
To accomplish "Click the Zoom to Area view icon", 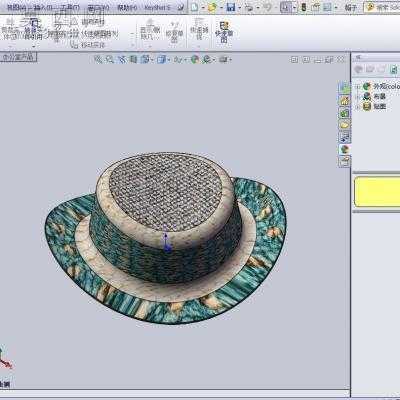I will [x=110, y=59].
